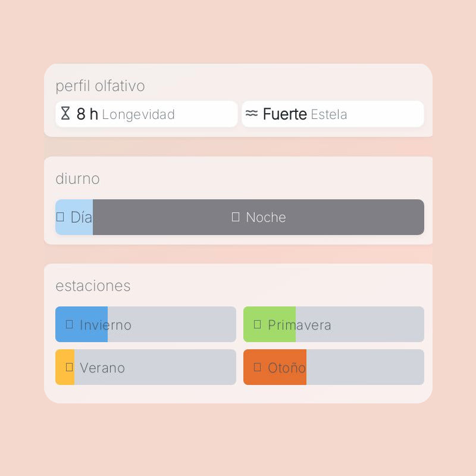This screenshot has height=476, width=476.
Task: Click the Longevidad label
Action: click(139, 114)
